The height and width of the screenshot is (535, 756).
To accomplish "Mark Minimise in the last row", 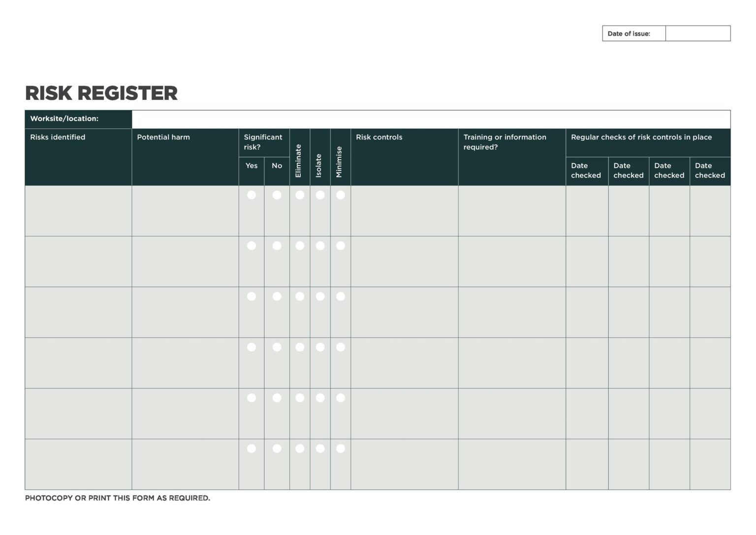I will (x=340, y=448).
